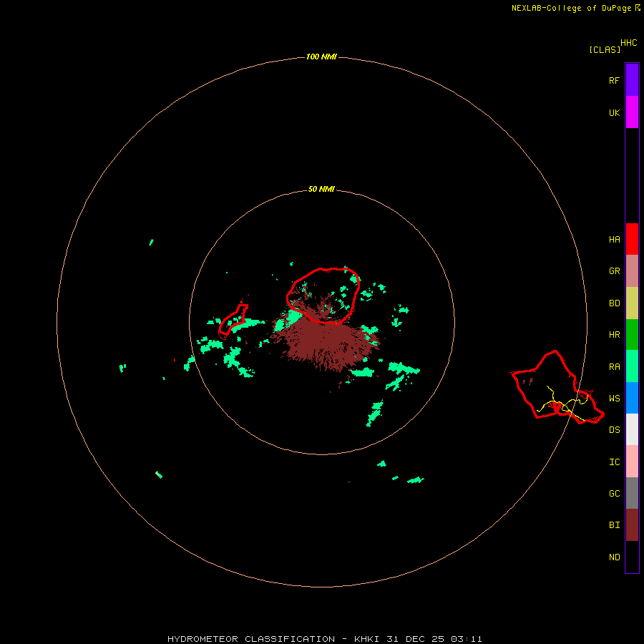Viewport: 644px width, 644px height.
Task: Click the HHC product code label
Action: (x=629, y=43)
